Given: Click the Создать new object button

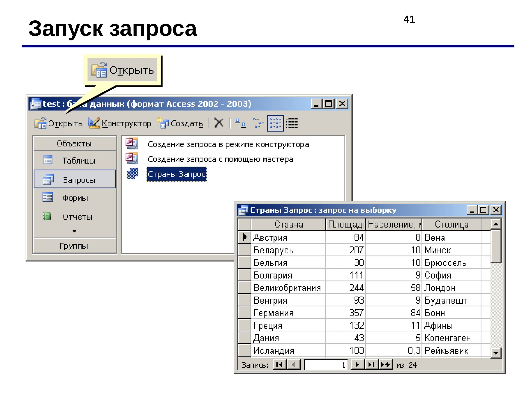Looking at the screenshot, I should (x=180, y=123).
